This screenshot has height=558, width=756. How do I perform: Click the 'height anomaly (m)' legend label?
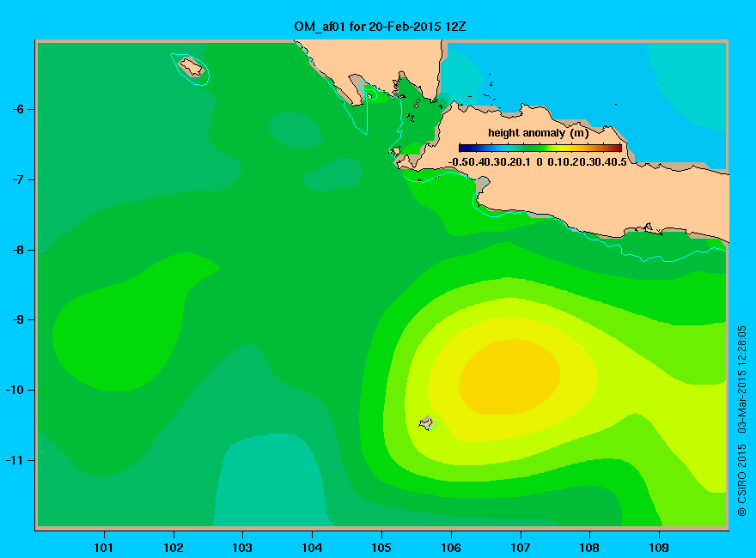tap(538, 133)
